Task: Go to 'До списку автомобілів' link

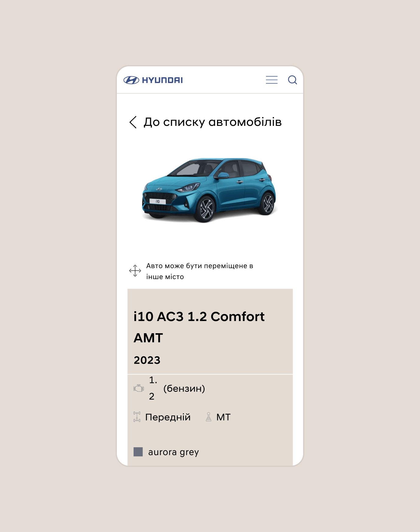Action: click(212, 122)
